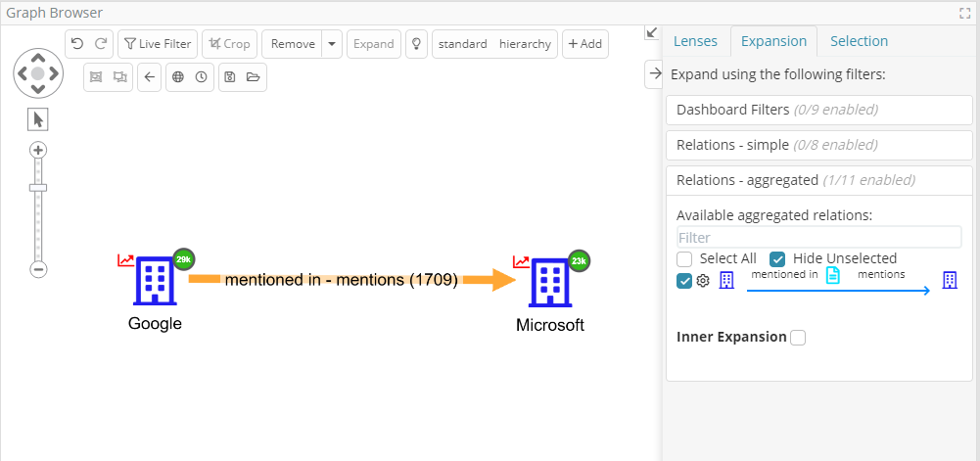Click Google's 29k count badge
This screenshot has height=461, width=980.
click(184, 259)
